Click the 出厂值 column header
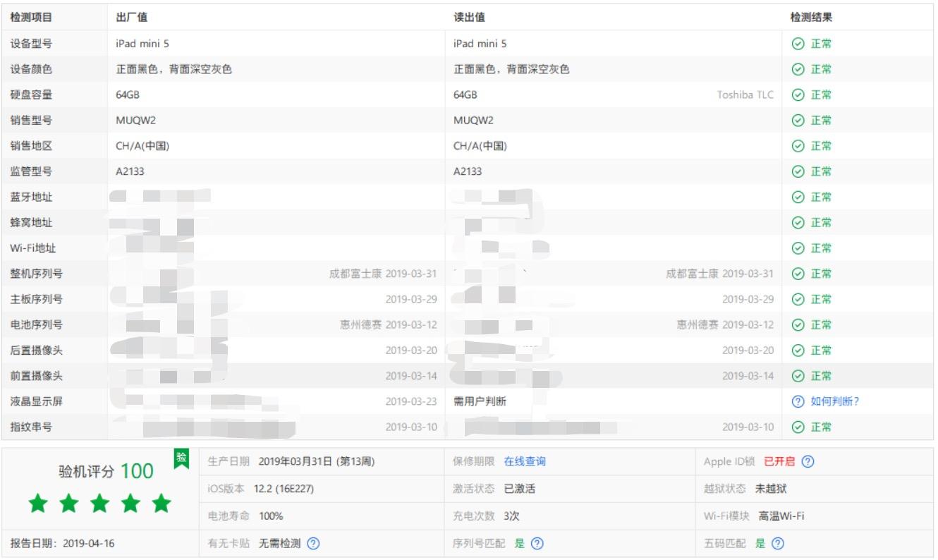Viewport: 938px width, 560px height. pos(132,17)
